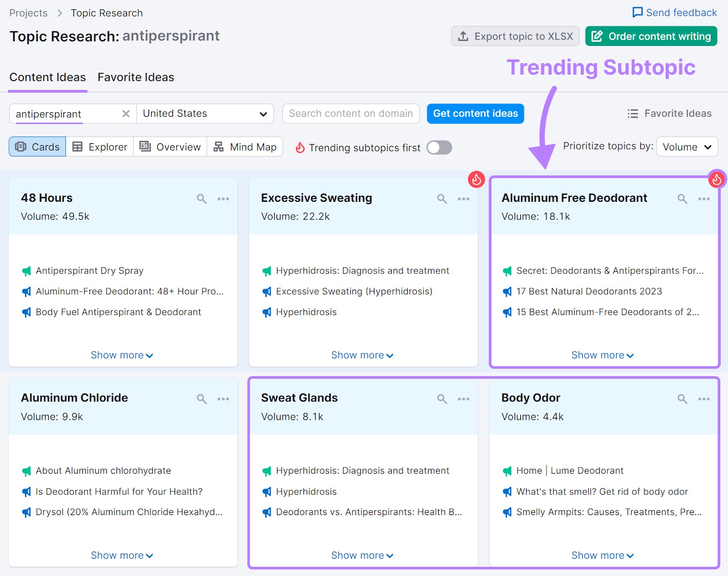Change Prioritize topics by from Volume
This screenshot has width=728, height=576.
(687, 147)
